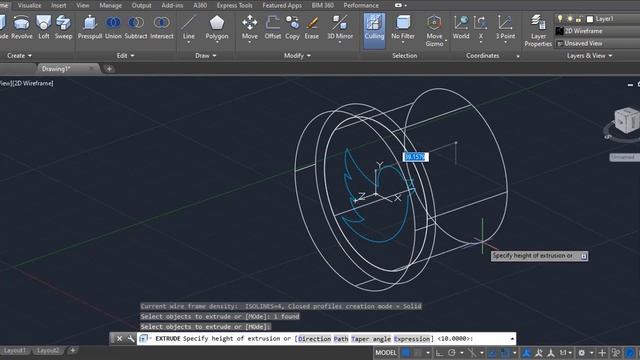640x360 pixels.
Task: Select the Presspull tool
Action: pyautogui.click(x=90, y=27)
